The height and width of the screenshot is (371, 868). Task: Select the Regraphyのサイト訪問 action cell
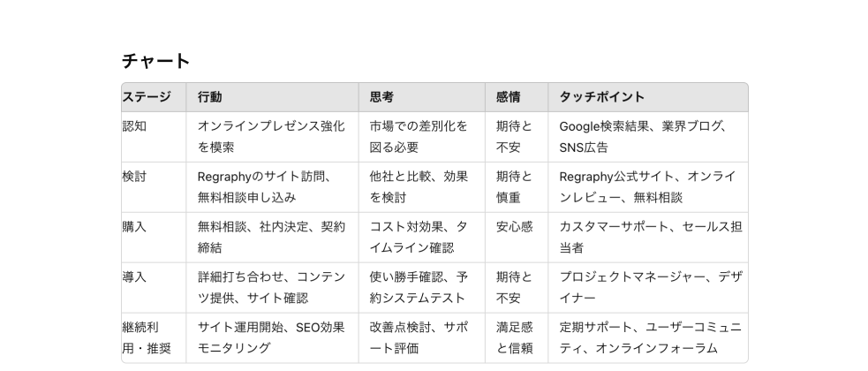[272, 187]
